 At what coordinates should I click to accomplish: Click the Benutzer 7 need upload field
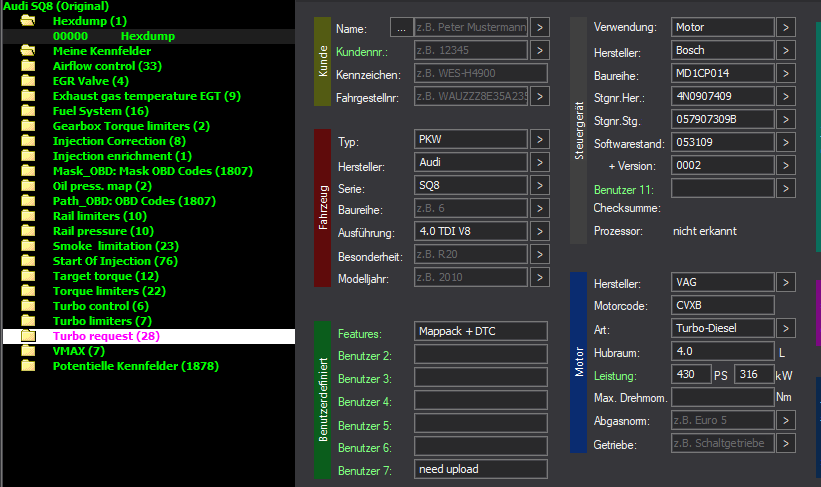[481, 469]
